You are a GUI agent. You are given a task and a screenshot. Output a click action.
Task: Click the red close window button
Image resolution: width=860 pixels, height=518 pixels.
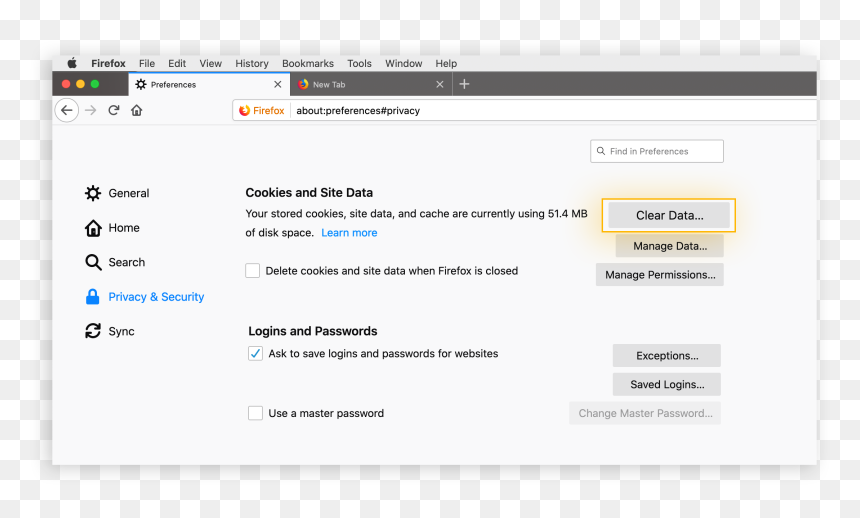coord(66,84)
